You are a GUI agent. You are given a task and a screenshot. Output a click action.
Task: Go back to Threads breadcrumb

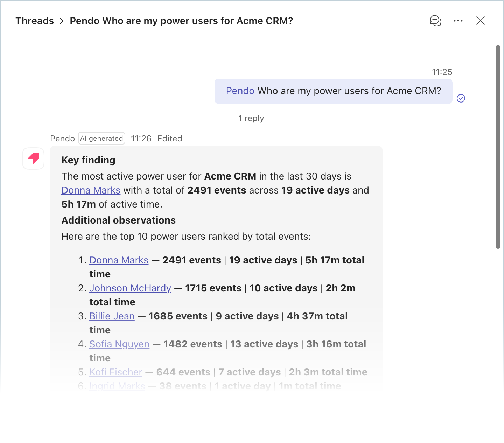[35, 21]
